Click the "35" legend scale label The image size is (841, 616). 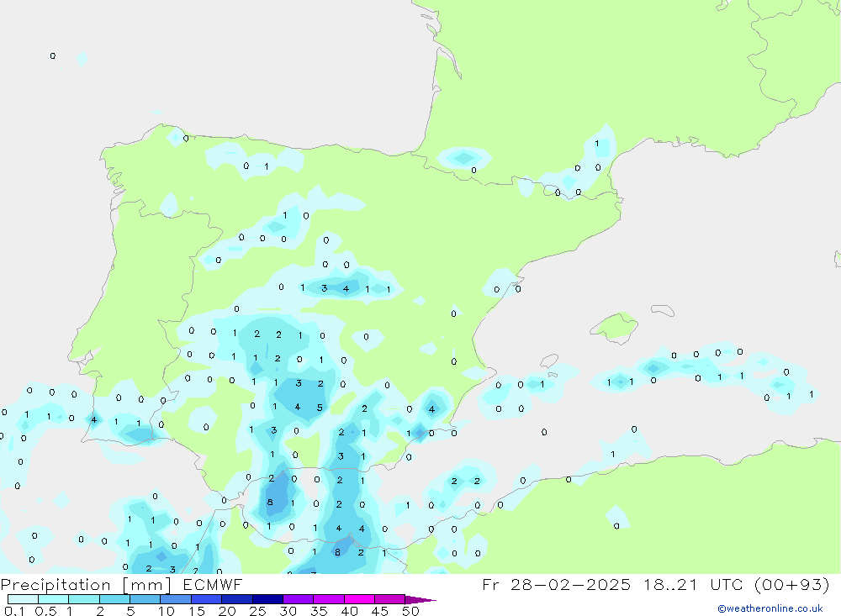click(319, 611)
